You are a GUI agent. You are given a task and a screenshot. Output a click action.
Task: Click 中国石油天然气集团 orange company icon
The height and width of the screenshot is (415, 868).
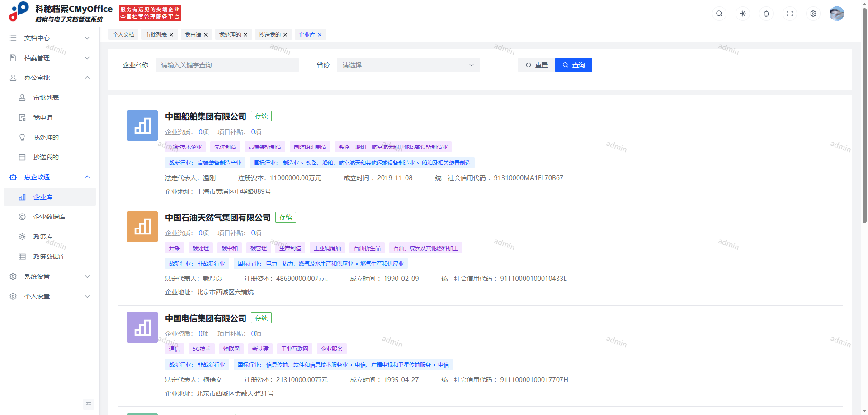click(142, 227)
